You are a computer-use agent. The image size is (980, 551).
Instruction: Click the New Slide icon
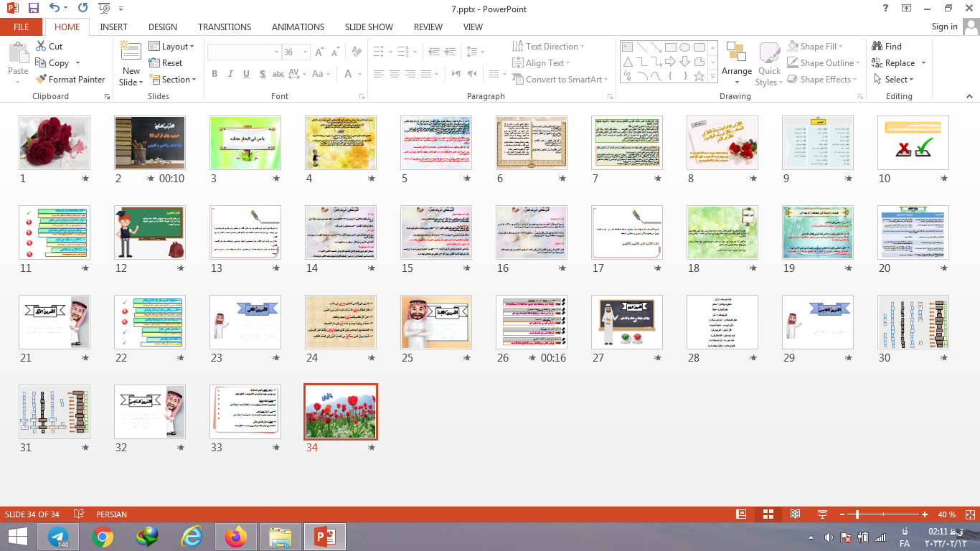[131, 52]
